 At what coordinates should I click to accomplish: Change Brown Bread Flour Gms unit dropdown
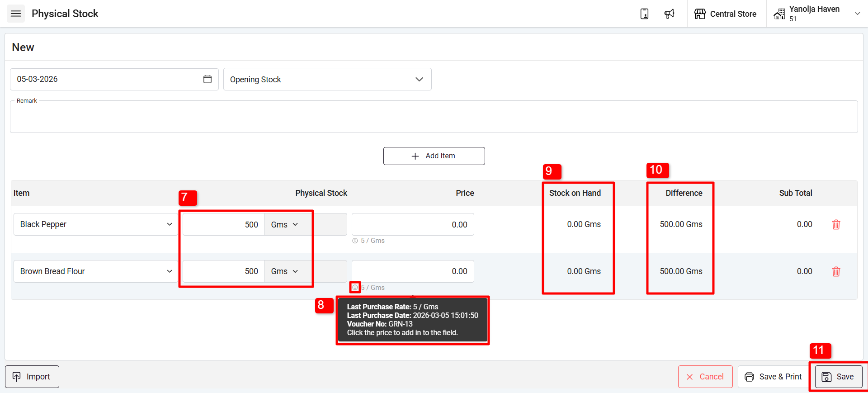[285, 271]
